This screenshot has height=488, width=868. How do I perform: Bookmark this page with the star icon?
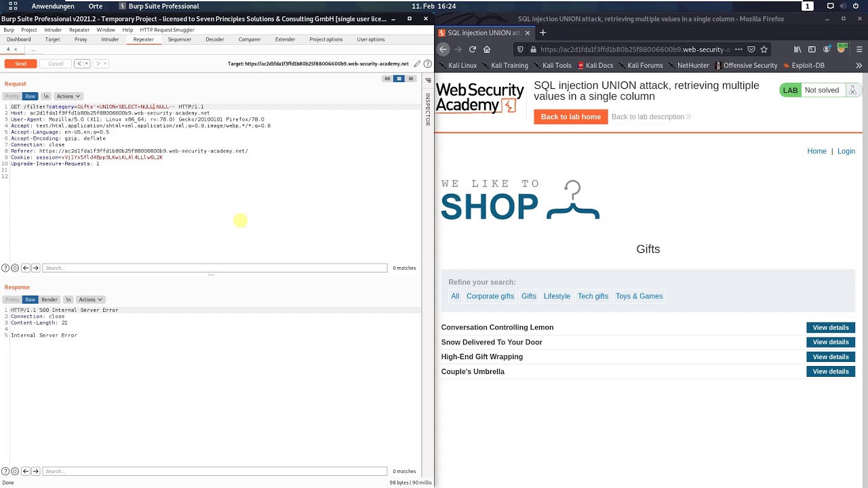[x=764, y=49]
